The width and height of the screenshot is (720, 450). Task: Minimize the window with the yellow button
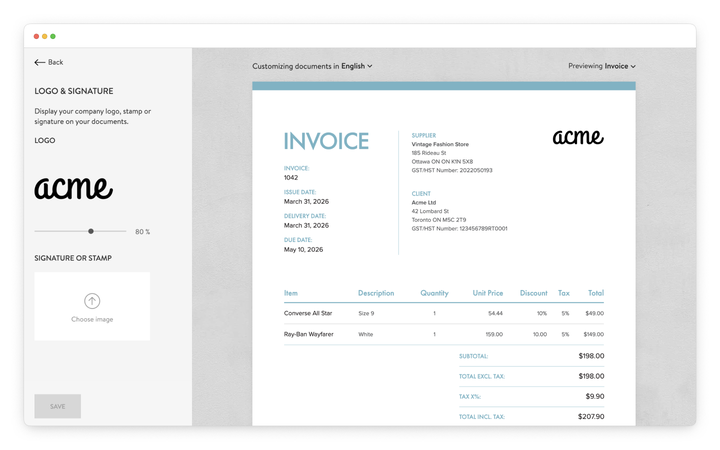(x=45, y=36)
